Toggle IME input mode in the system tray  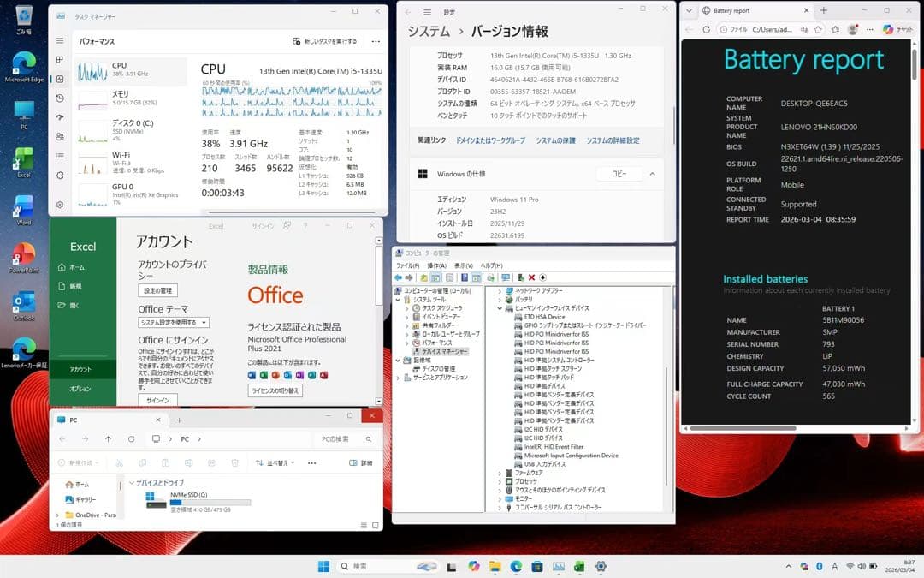click(x=835, y=567)
